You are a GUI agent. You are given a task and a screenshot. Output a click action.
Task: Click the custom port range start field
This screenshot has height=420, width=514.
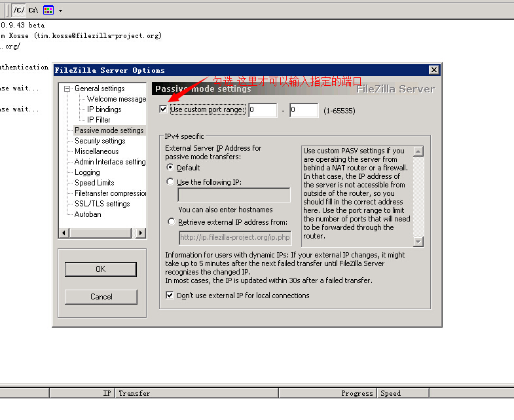click(263, 110)
